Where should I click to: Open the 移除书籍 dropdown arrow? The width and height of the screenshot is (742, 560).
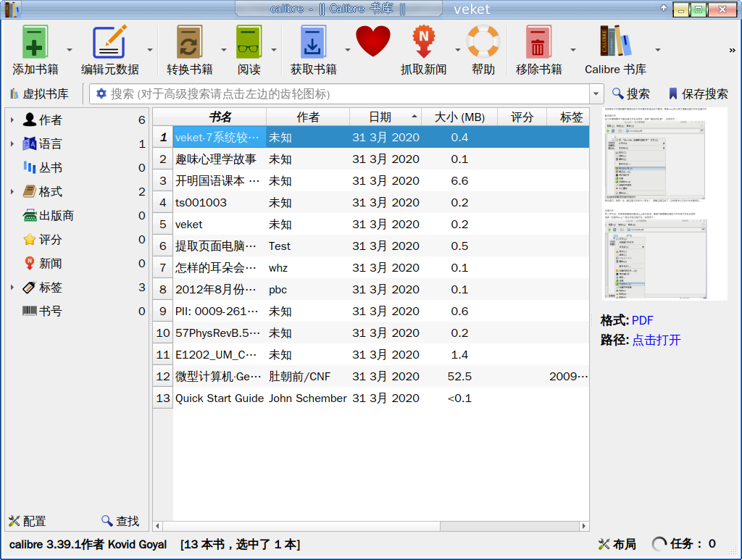573,50
